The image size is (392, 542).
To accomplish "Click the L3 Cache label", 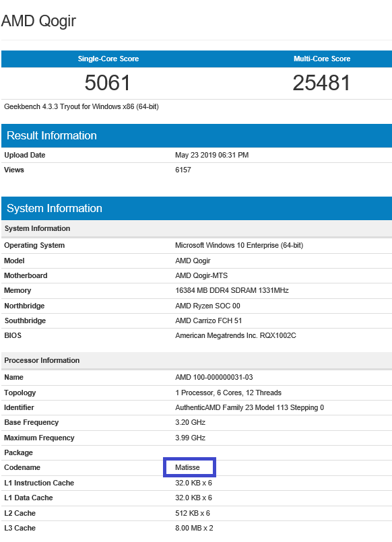I will 20,529.
